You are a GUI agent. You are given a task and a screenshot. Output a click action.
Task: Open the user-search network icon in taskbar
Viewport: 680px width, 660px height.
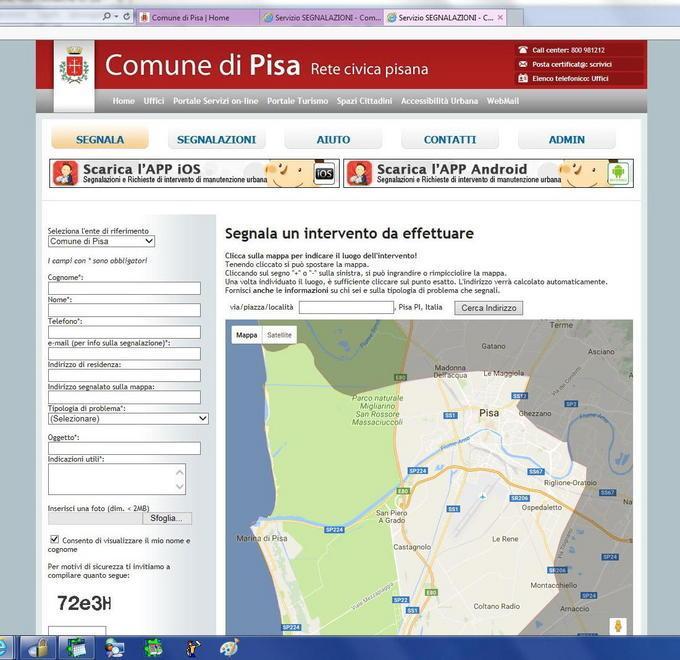[114, 648]
